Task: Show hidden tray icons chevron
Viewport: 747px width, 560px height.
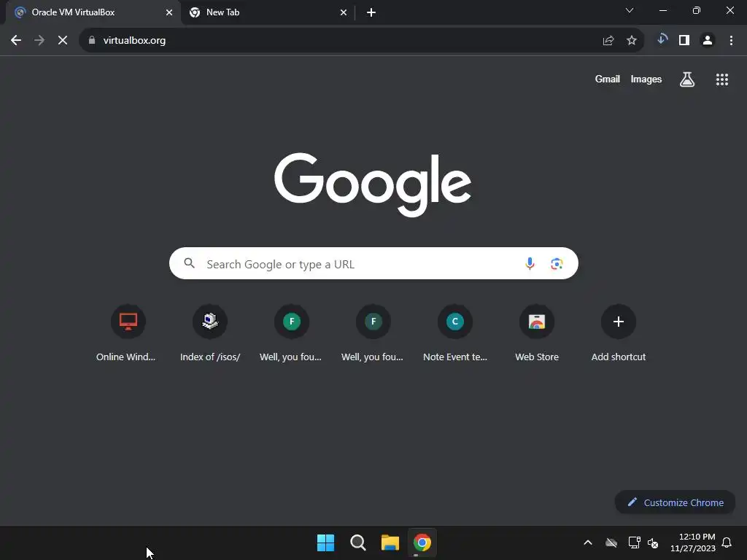Action: click(x=588, y=542)
